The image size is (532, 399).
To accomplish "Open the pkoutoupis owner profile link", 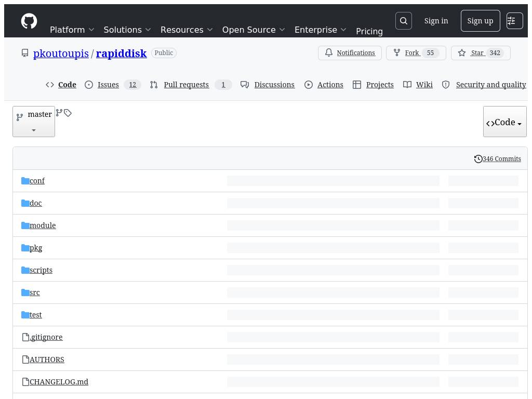I will pyautogui.click(x=61, y=54).
